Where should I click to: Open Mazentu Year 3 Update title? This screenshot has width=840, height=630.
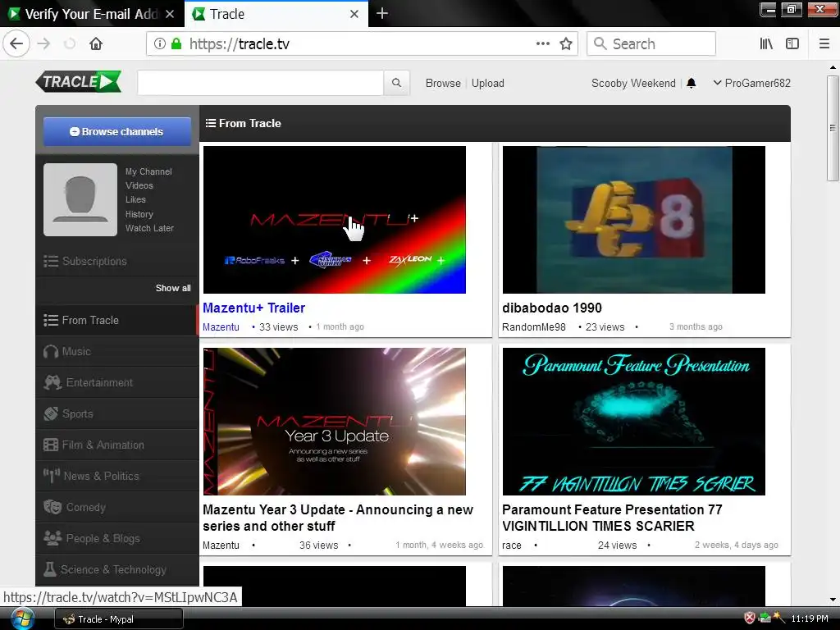[338, 518]
